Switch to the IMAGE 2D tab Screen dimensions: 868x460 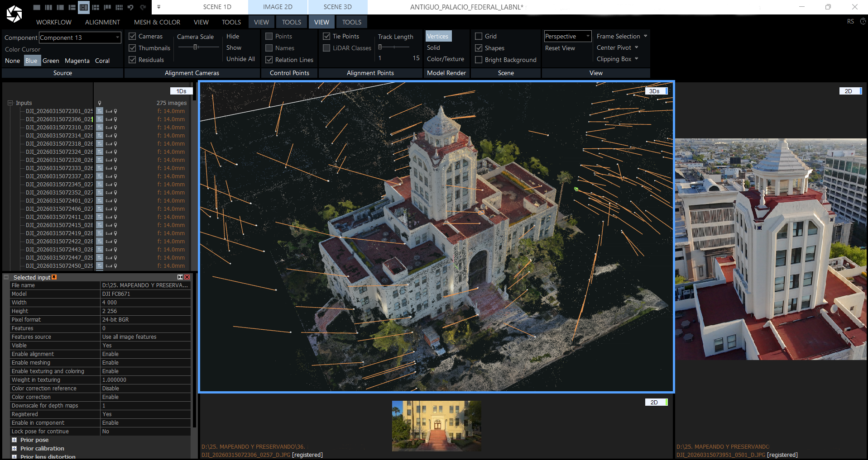point(278,7)
